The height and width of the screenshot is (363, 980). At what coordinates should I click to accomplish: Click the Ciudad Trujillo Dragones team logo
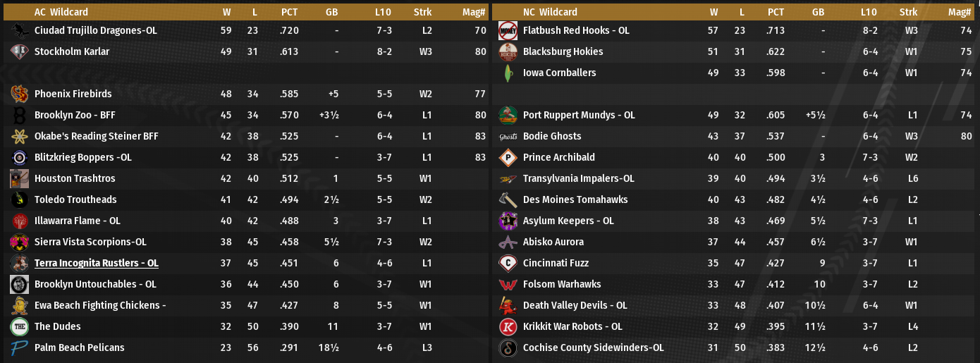[20, 31]
